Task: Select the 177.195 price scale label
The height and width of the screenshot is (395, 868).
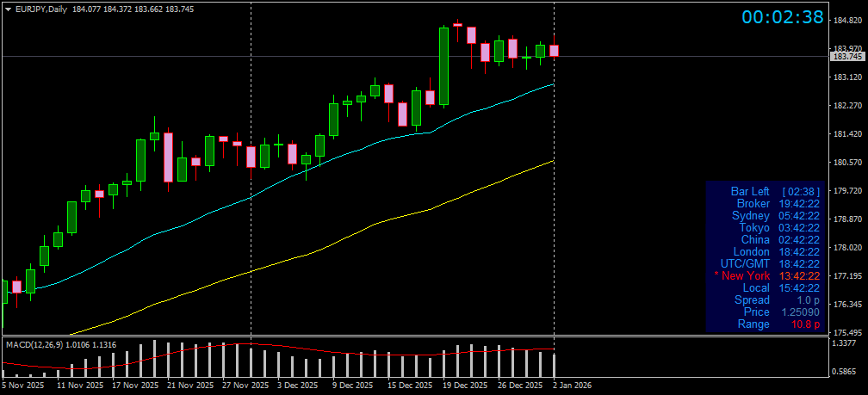Action: pos(848,276)
